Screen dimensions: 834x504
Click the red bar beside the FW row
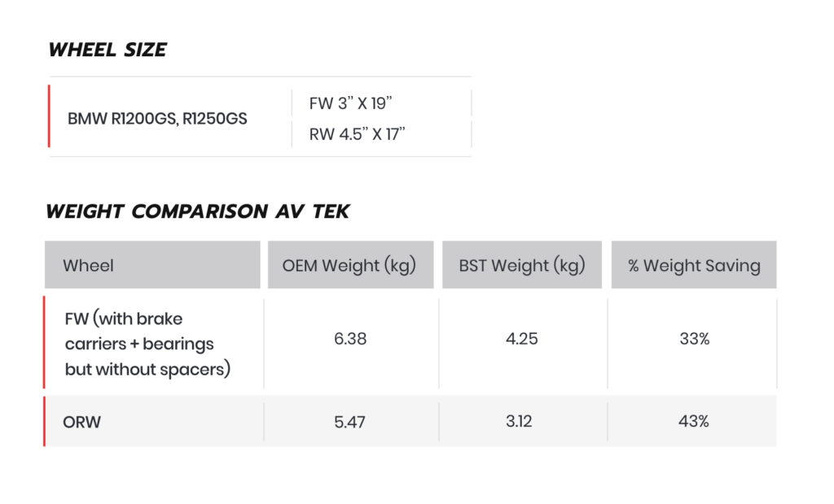coord(44,343)
